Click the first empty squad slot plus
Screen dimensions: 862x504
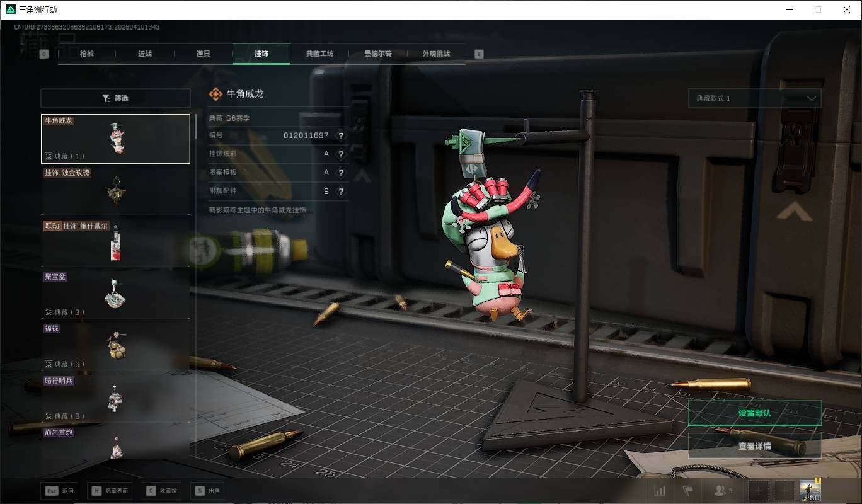[759, 491]
